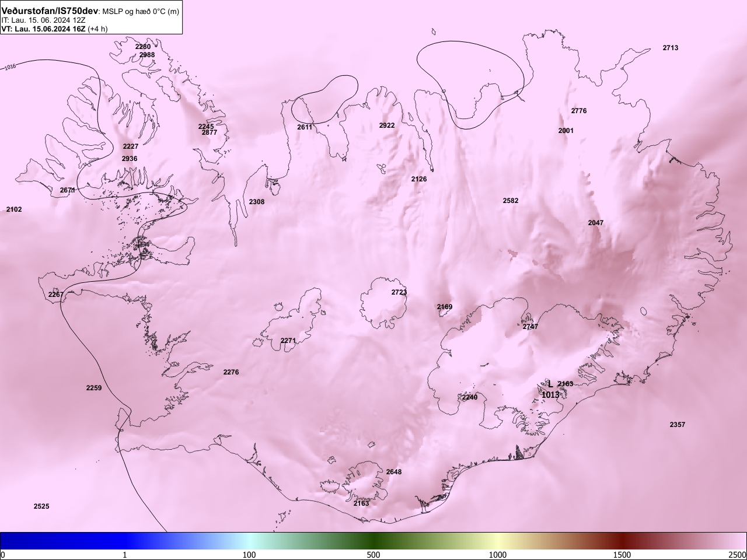Select the 'IT: Lau. 15. 06. 2024 12Z' line
The image size is (747, 560).
pyautogui.click(x=42, y=20)
